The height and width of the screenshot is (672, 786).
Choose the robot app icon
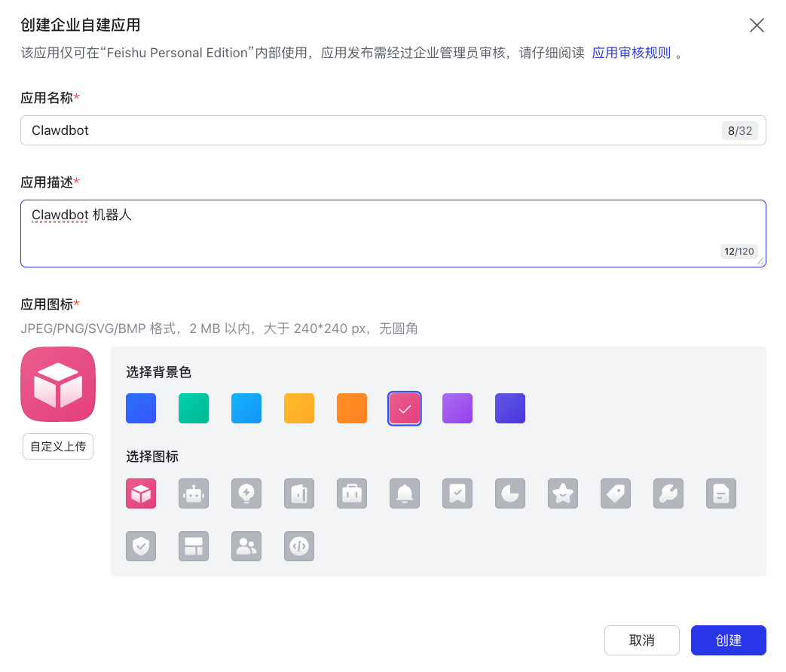tap(194, 493)
